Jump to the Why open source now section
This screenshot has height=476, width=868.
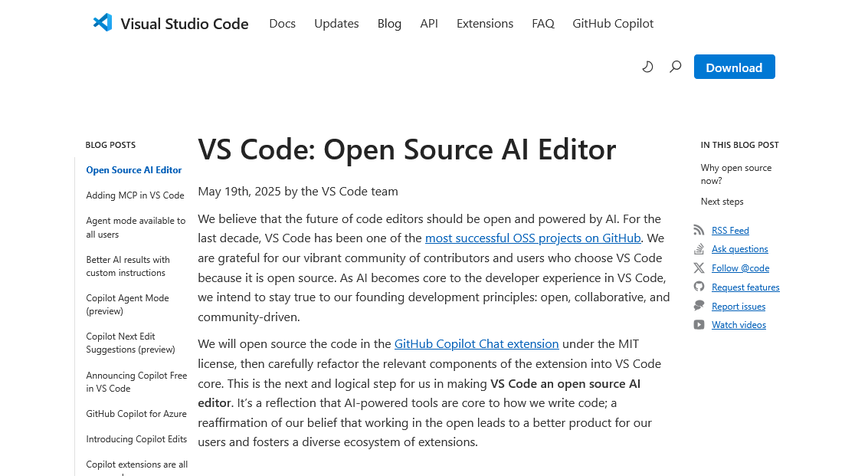(735, 174)
